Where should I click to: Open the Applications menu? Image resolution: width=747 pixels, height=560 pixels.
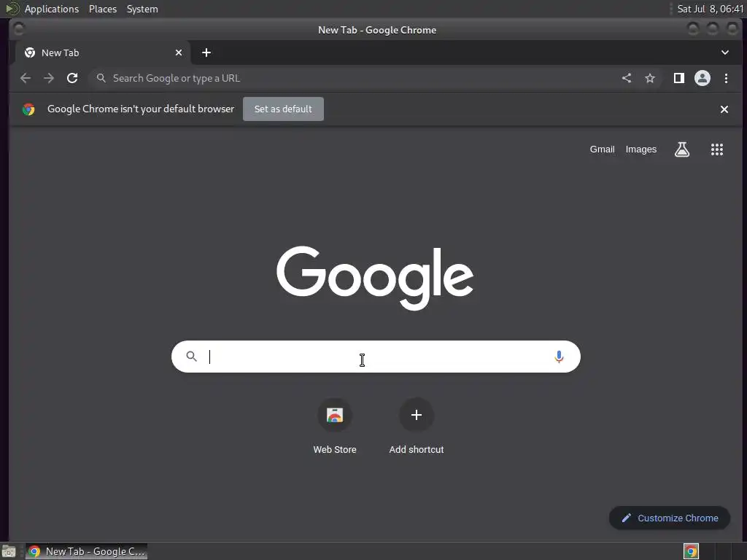[x=52, y=9]
